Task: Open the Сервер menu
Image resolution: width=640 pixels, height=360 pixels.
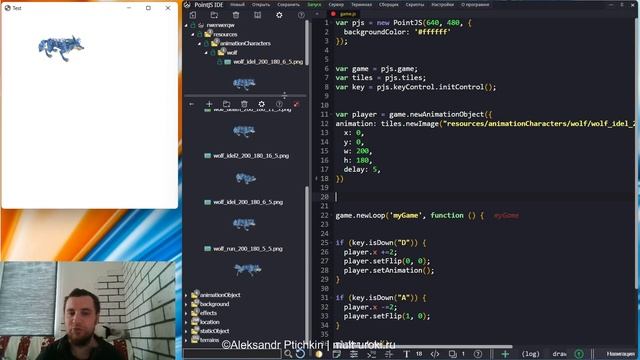Action: coord(336,5)
